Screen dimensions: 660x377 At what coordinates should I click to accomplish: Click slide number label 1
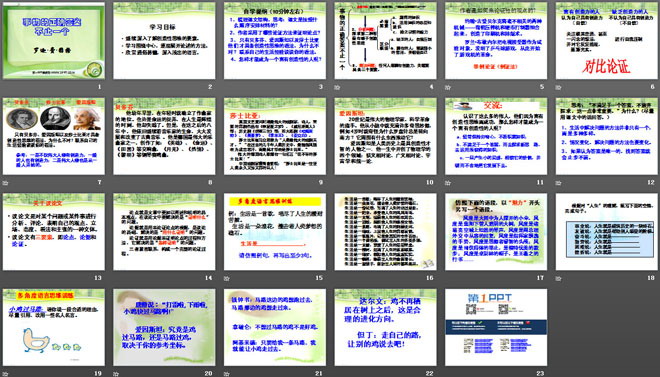coord(100,87)
